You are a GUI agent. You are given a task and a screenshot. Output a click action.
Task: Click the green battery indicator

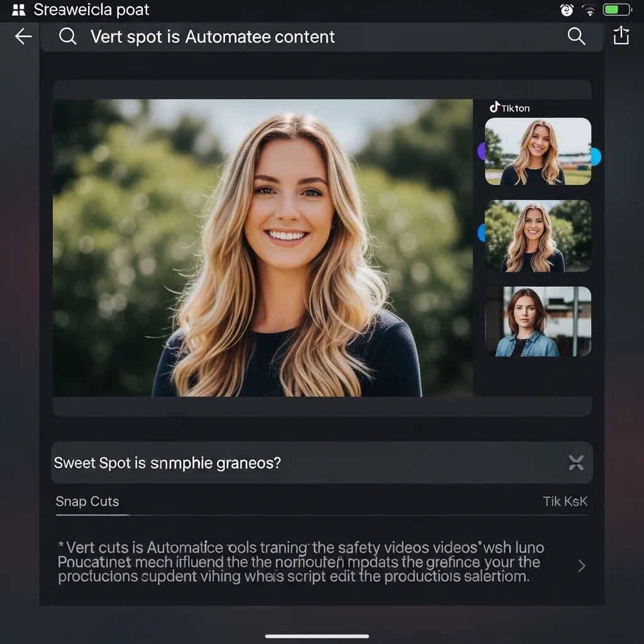coord(616,10)
